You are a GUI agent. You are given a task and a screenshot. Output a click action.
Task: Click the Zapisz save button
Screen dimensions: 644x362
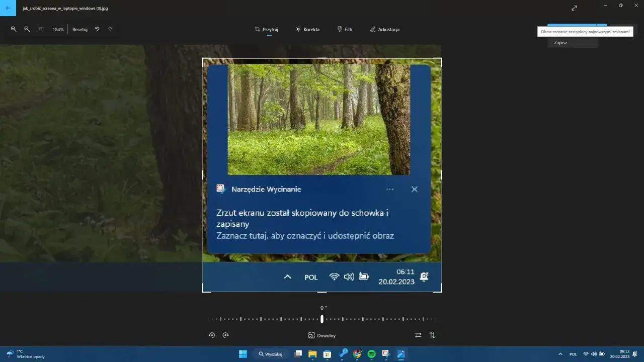pyautogui.click(x=560, y=42)
